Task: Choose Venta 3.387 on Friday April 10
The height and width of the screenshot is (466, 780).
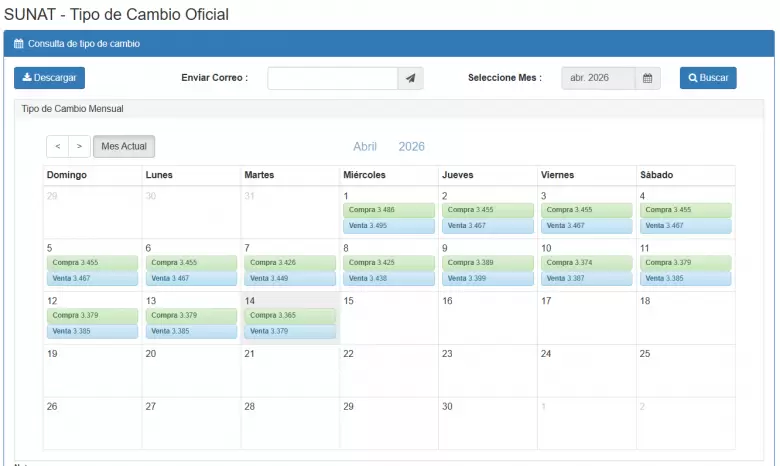Action: [x=586, y=278]
